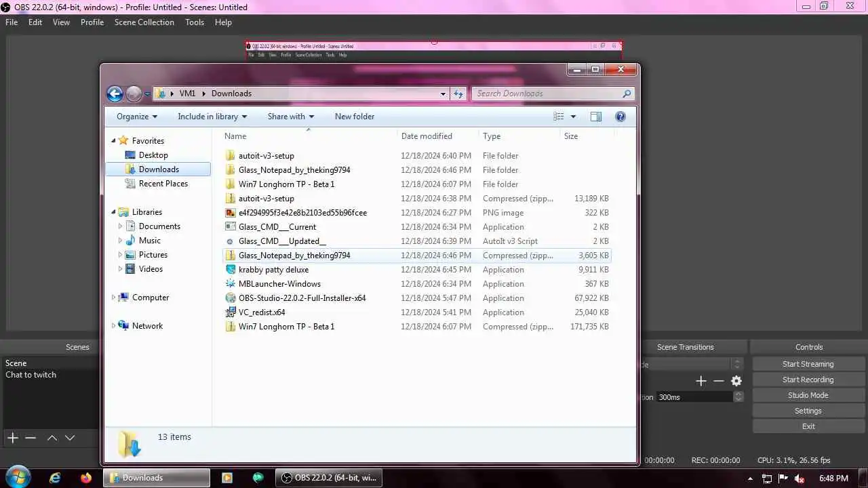
Task: Open recent pages dropdown beside Forward arrow
Action: [147, 94]
